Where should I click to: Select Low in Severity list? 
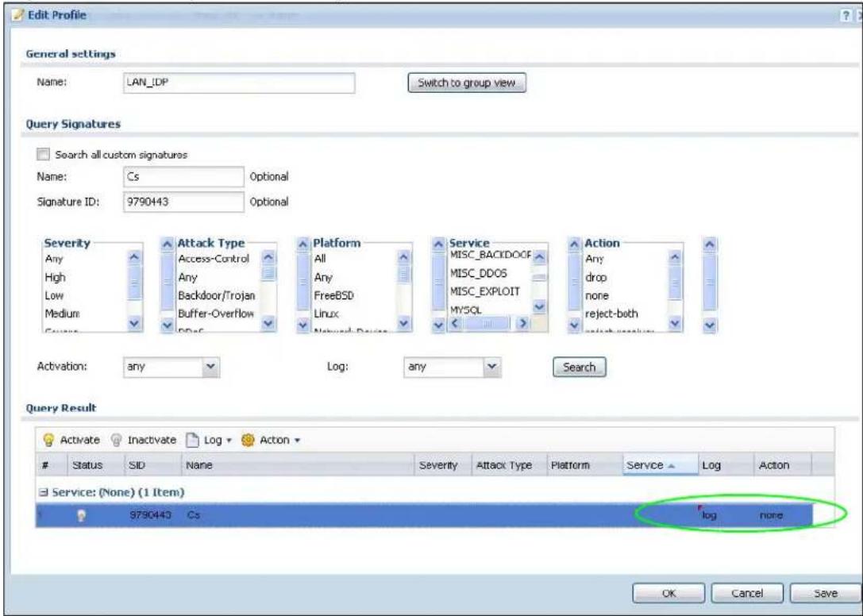[x=54, y=295]
